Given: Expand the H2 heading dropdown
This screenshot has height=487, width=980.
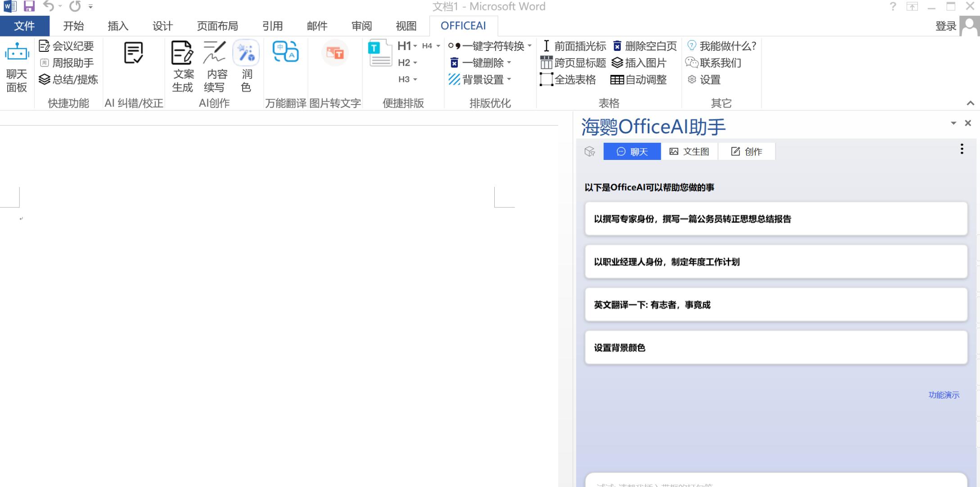Looking at the screenshot, I should pos(415,63).
